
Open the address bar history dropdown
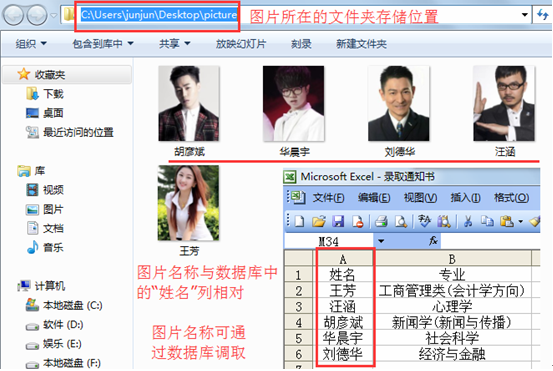524,15
